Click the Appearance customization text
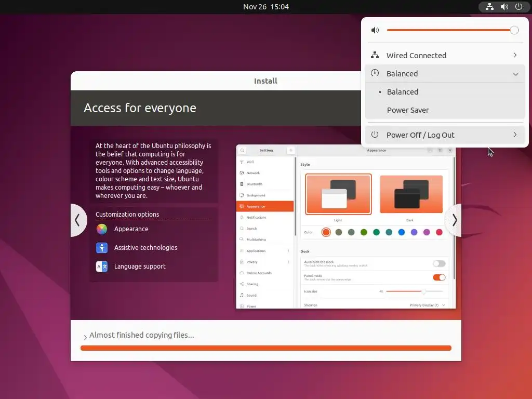The height and width of the screenshot is (399, 532). [x=131, y=229]
